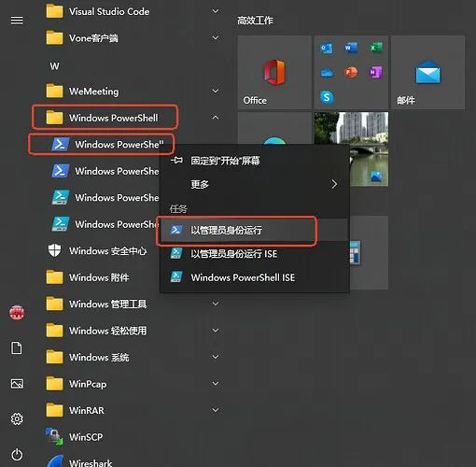
Task: Choose 以管理员身份运行 ISE option
Action: [255, 254]
